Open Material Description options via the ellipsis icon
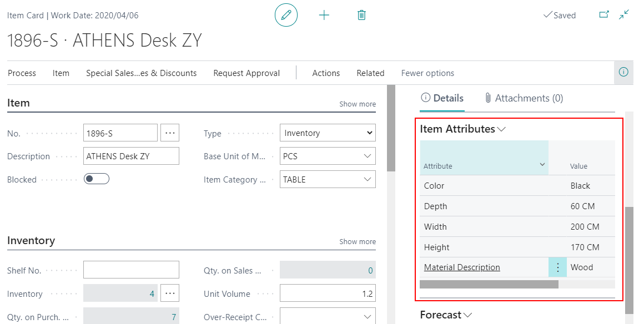The width and height of the screenshot is (644, 324). click(x=557, y=267)
